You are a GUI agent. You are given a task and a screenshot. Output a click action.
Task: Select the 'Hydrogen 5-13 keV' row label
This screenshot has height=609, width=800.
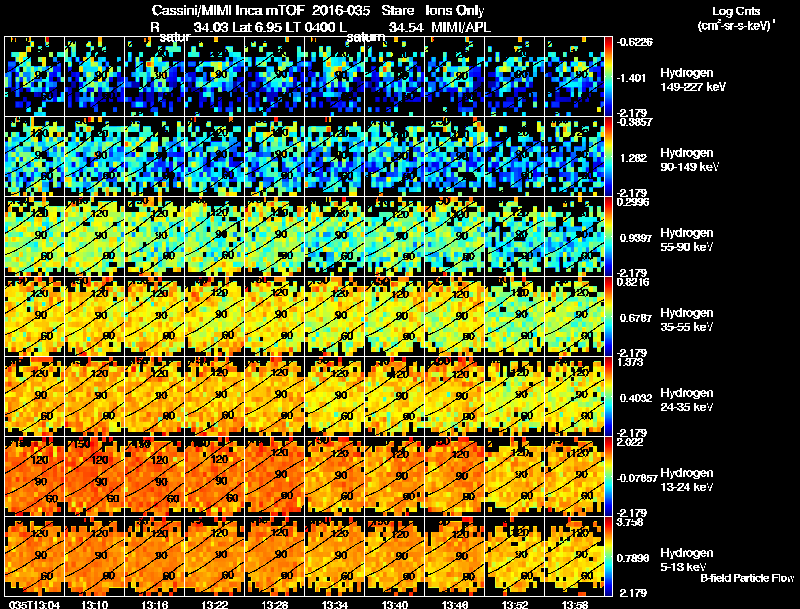click(x=687, y=560)
